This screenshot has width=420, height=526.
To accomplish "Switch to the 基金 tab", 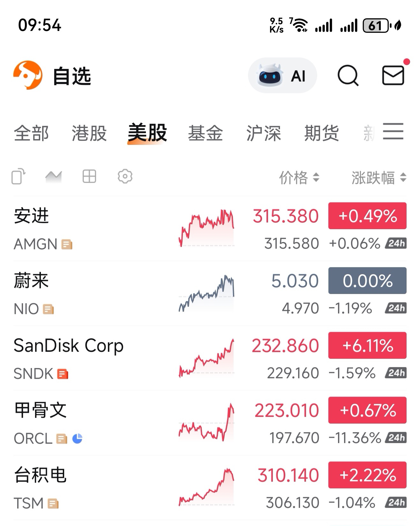I will pos(205,133).
